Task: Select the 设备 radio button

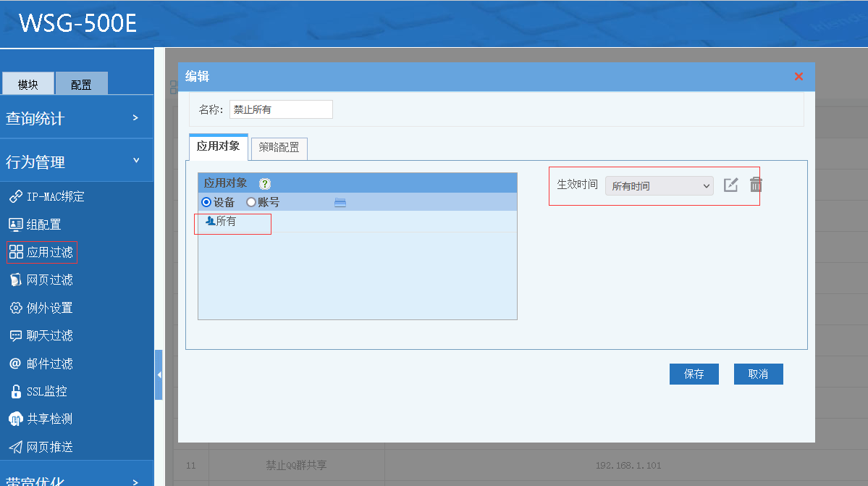Action: tap(206, 202)
